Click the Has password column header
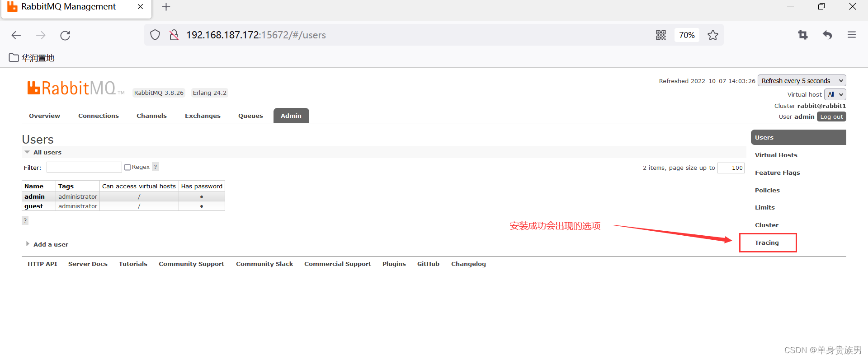The image size is (868, 359). click(202, 186)
